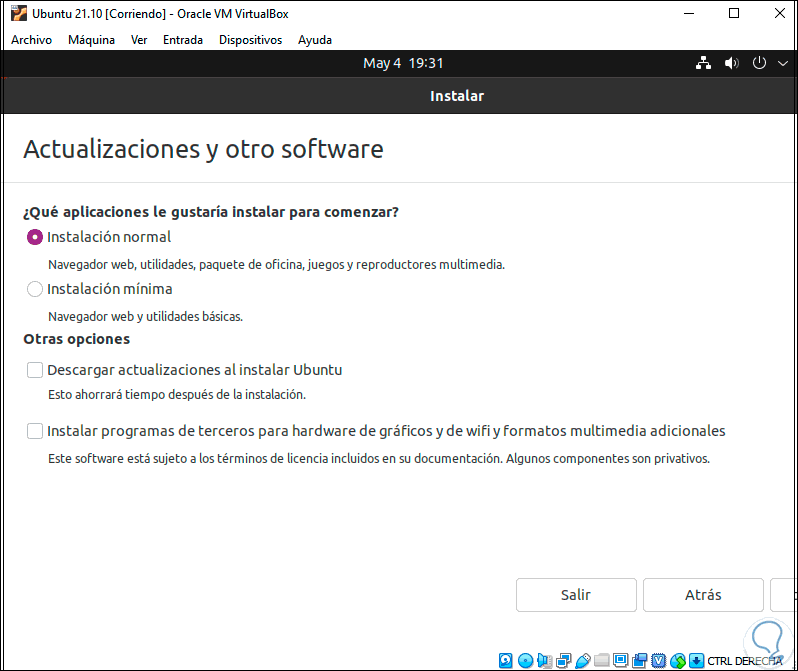The image size is (798, 671).
Task: Click the CTRL DERECHA host key label
Action: point(745,661)
